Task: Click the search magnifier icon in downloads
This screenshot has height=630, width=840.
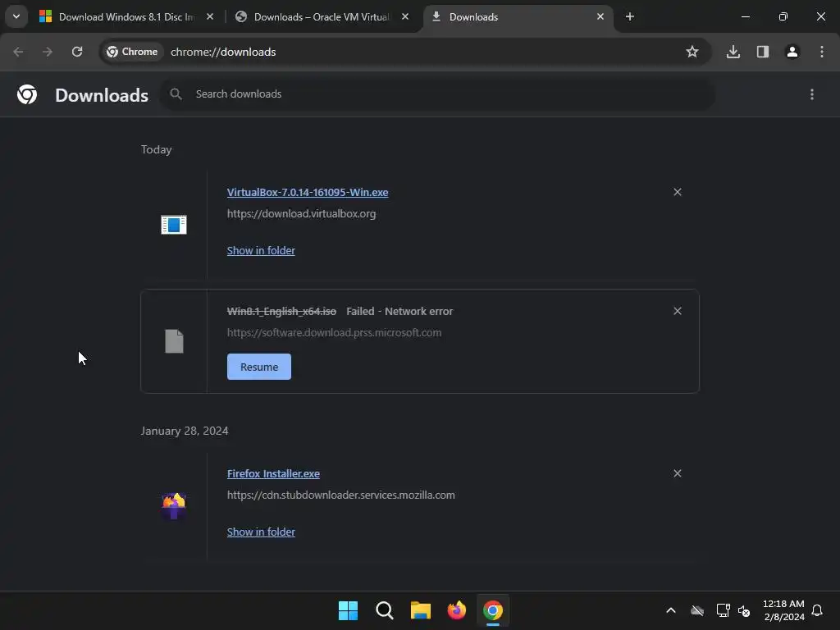Action: [x=176, y=94]
